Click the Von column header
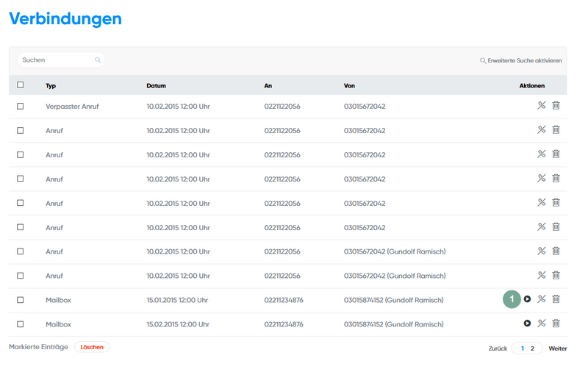588x372 pixels. 349,86
